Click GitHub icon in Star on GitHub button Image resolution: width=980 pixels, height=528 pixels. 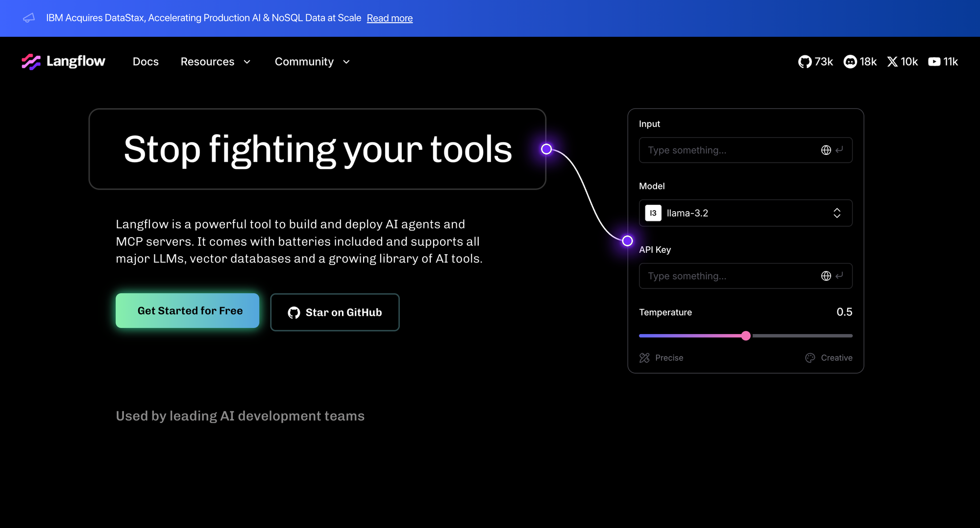point(294,312)
